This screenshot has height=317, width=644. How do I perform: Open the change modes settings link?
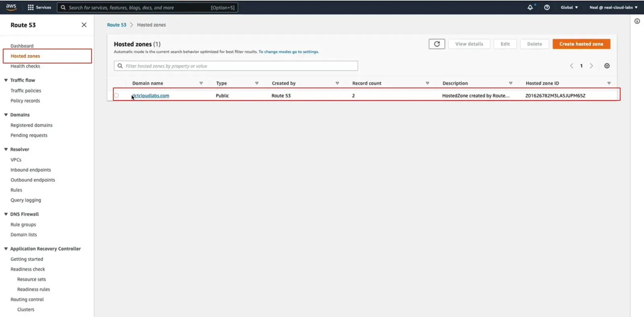click(x=289, y=52)
